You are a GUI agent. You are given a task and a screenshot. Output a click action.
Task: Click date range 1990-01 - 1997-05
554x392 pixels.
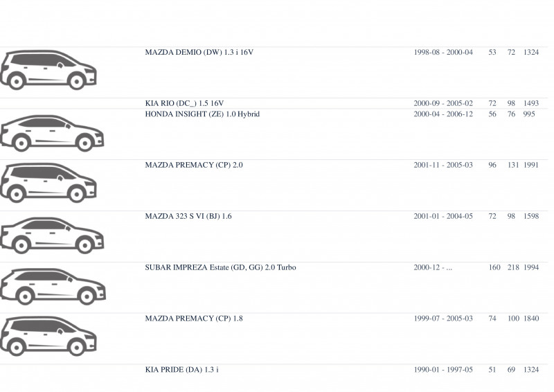[443, 370]
